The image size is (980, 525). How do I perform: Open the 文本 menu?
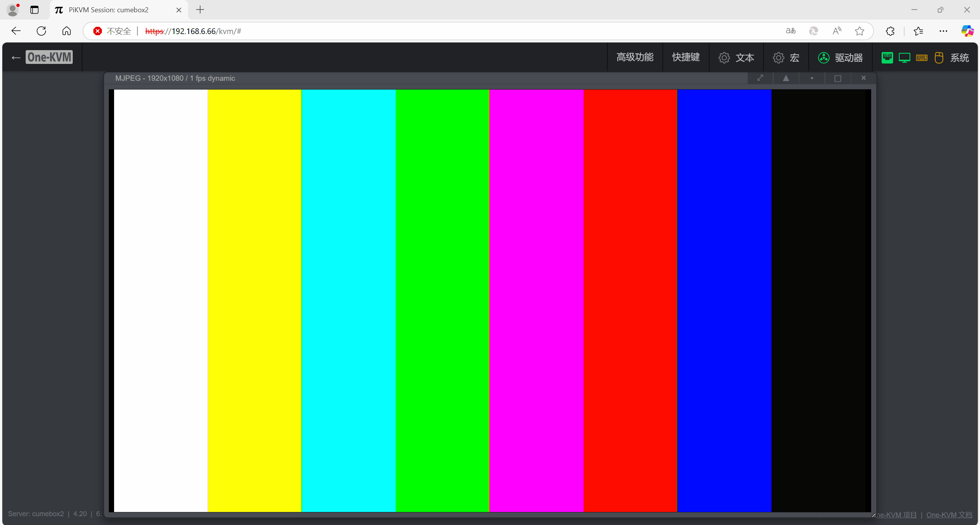[x=736, y=57]
